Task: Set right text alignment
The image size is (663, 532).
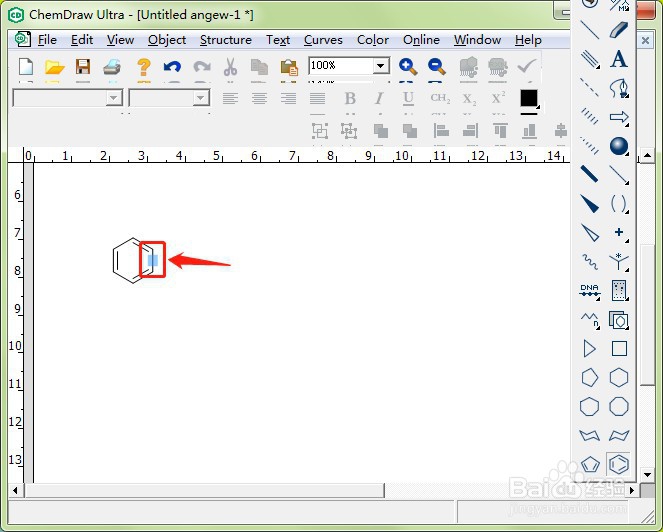Action: tap(288, 99)
